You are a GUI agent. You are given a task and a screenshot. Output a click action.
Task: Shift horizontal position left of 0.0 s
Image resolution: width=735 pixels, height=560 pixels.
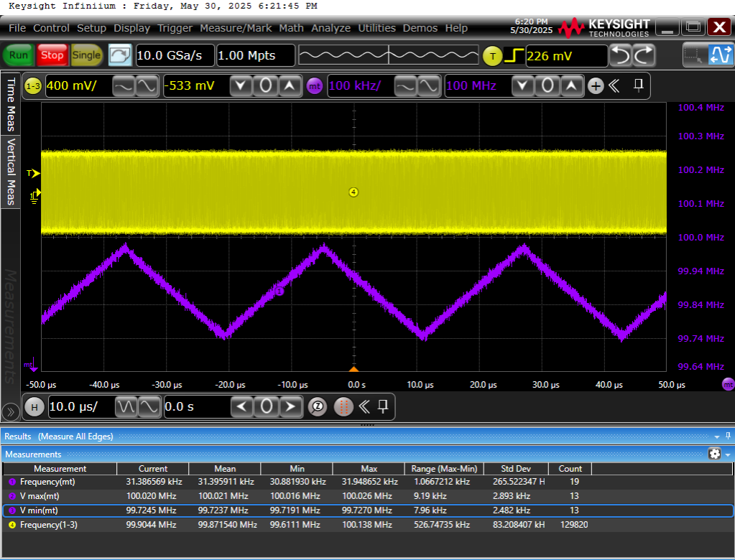(x=242, y=406)
